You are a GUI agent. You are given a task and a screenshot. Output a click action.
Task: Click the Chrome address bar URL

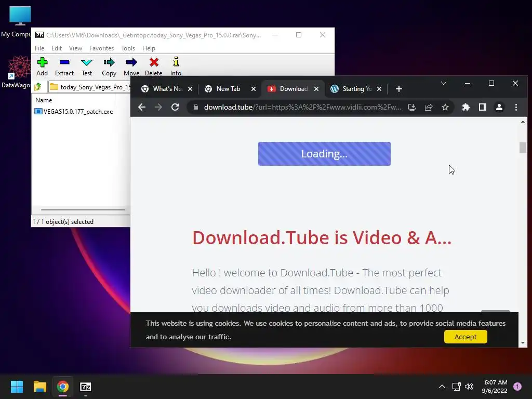[x=302, y=107]
